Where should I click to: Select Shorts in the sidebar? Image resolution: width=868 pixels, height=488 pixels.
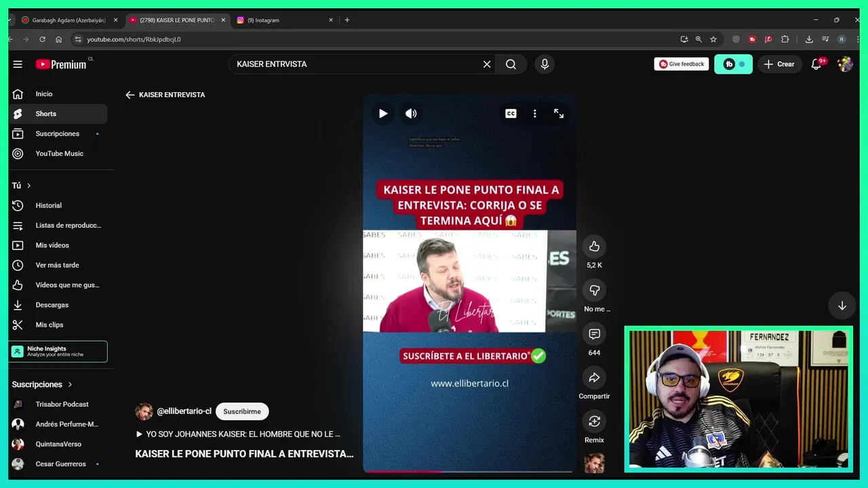(58, 114)
